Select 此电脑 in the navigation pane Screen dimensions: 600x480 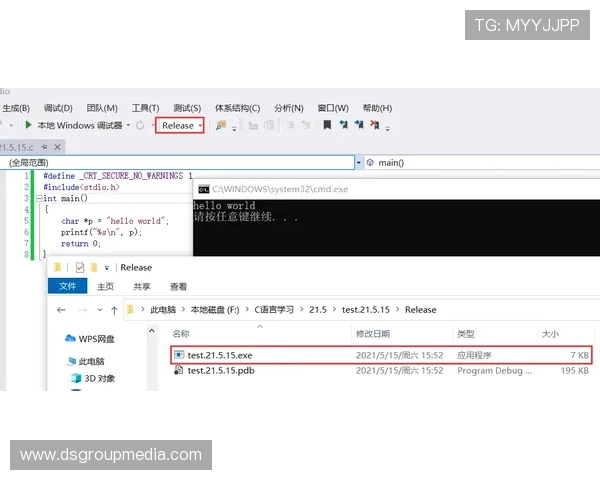point(86,361)
